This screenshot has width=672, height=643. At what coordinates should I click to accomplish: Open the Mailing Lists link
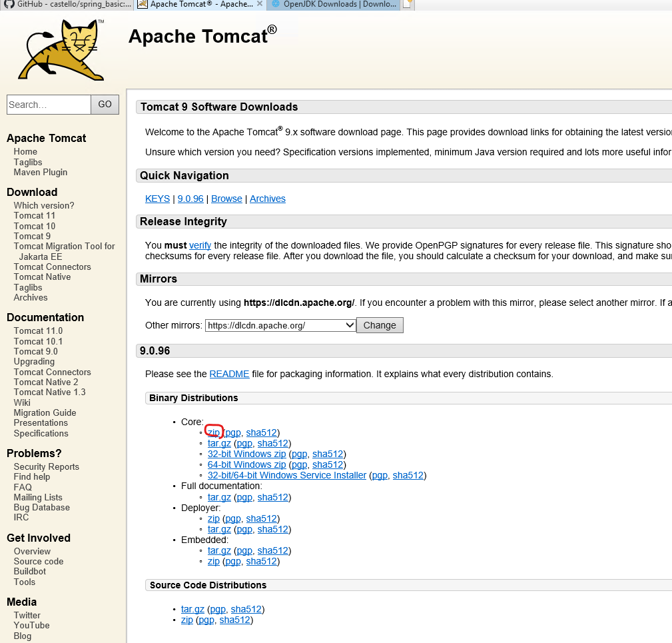pyautogui.click(x=38, y=498)
